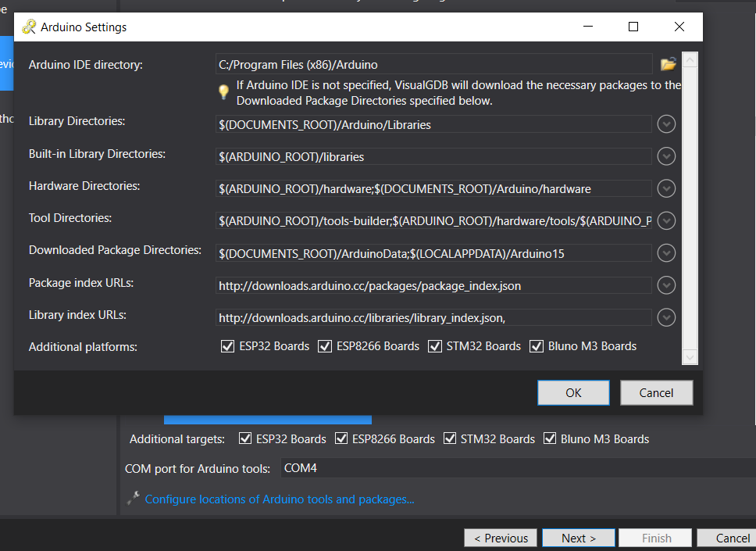
Task: Expand the Library index URLs dropdown
Action: point(666,317)
